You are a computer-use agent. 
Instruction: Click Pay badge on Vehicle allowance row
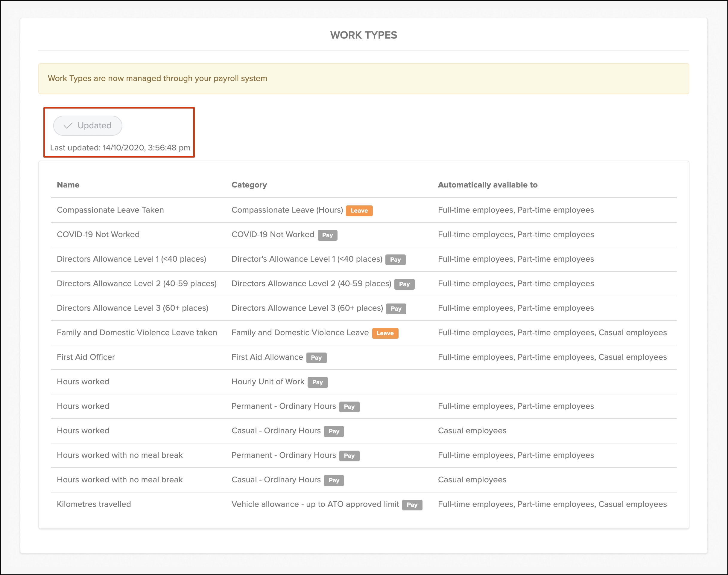click(412, 505)
